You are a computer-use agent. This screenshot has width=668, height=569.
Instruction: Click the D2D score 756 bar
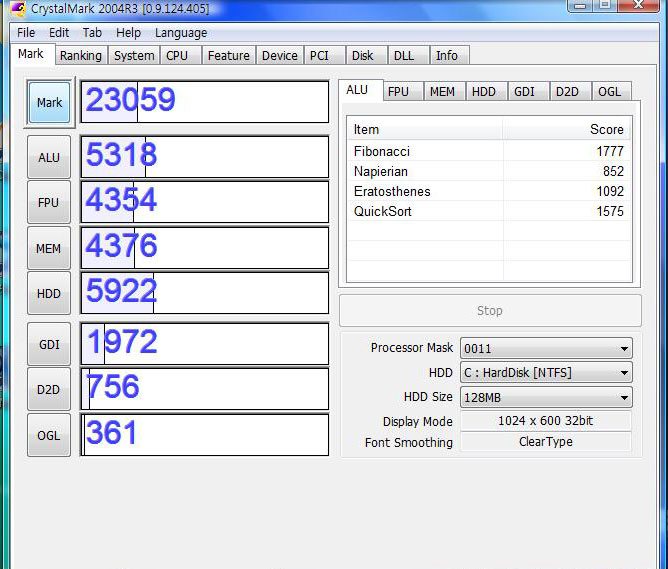click(x=205, y=389)
